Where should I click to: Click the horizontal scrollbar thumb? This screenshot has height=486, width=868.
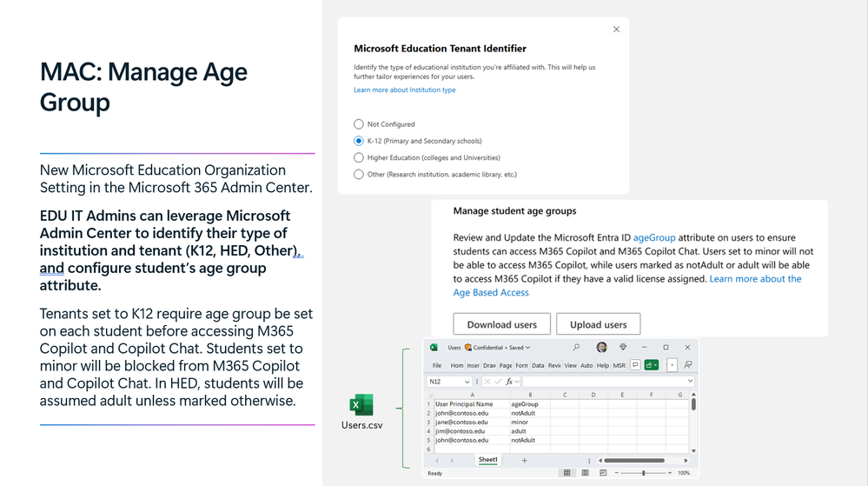[634, 461]
